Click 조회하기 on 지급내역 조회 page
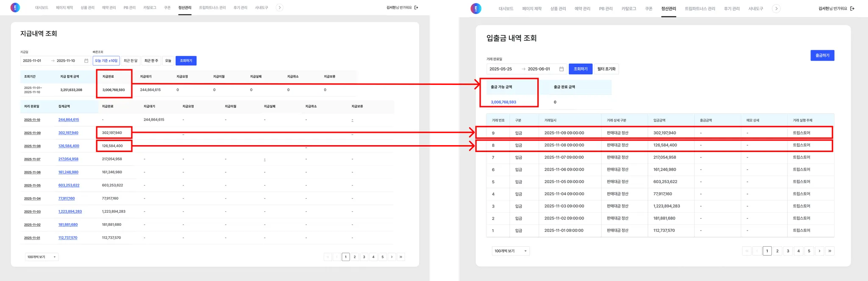 (186, 61)
